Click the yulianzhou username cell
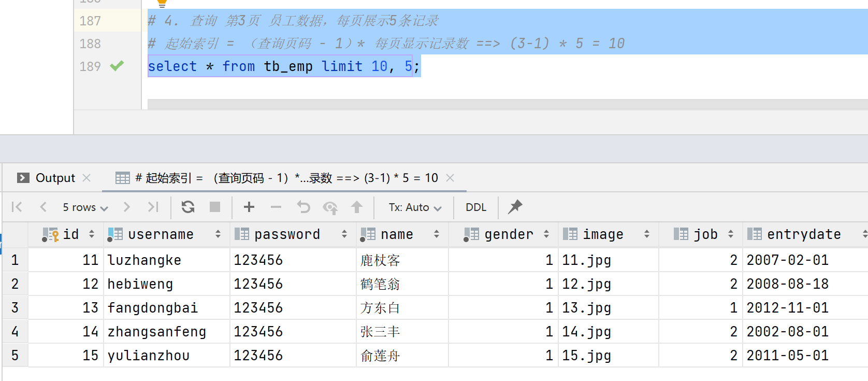 point(167,355)
